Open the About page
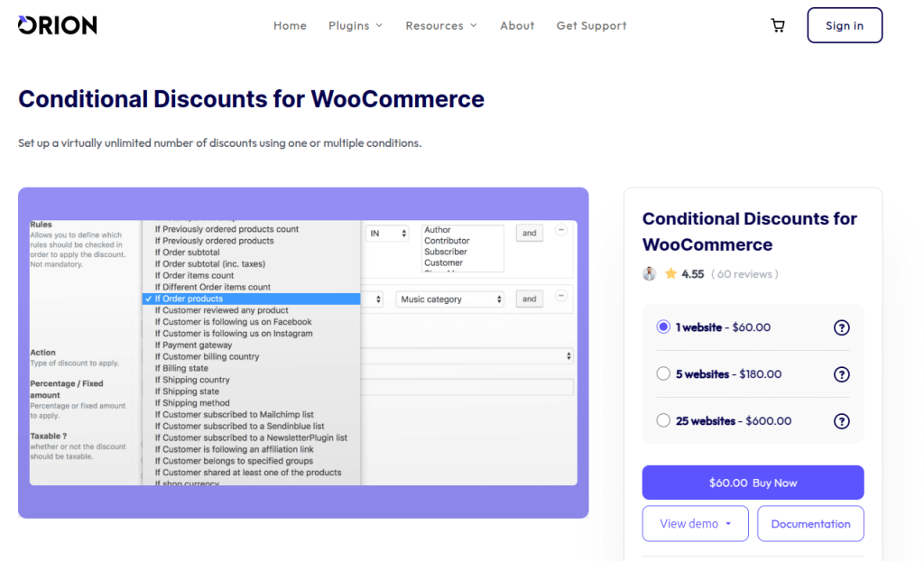Viewport: 924px width, 561px height. pos(517,25)
